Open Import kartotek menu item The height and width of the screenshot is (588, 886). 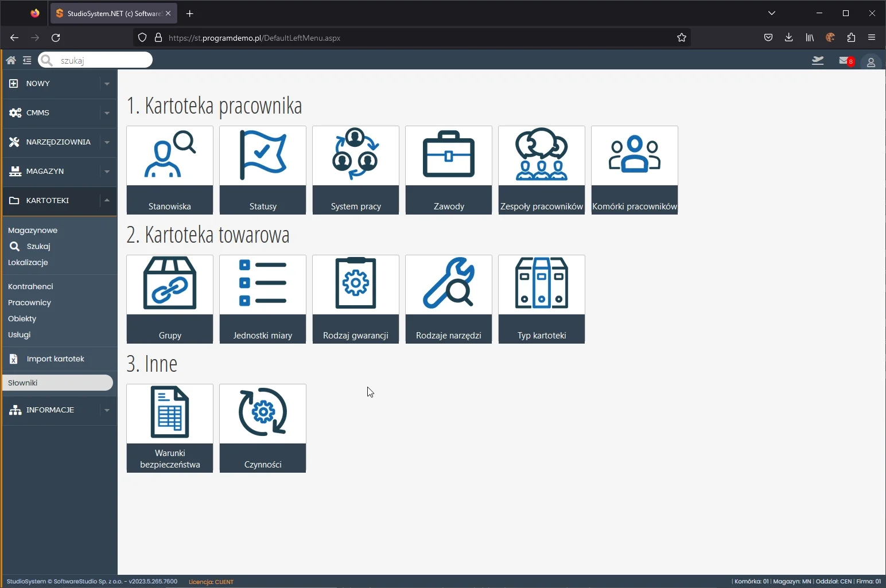(55, 359)
